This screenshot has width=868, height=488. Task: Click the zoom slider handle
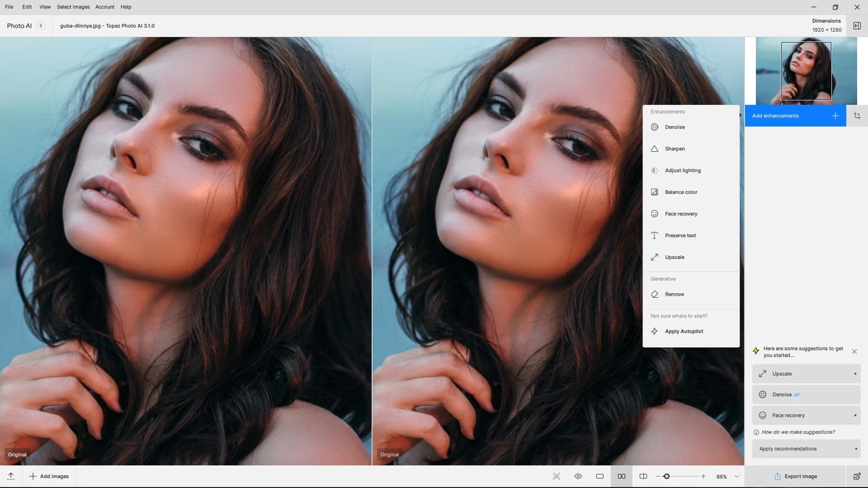(666, 476)
